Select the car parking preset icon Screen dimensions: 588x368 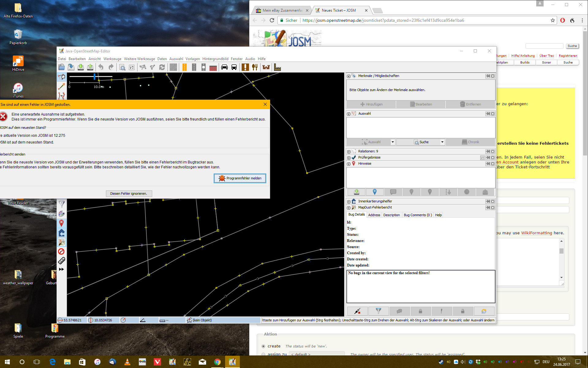(x=224, y=67)
